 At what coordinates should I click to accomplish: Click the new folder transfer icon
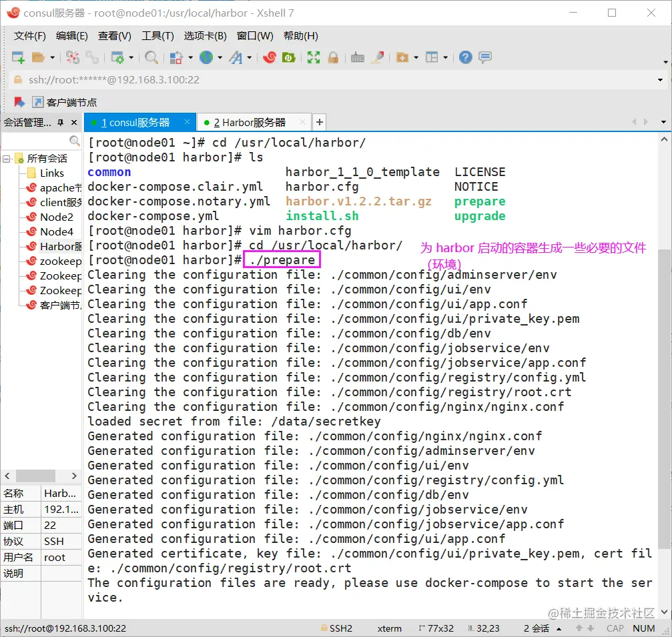[402, 57]
